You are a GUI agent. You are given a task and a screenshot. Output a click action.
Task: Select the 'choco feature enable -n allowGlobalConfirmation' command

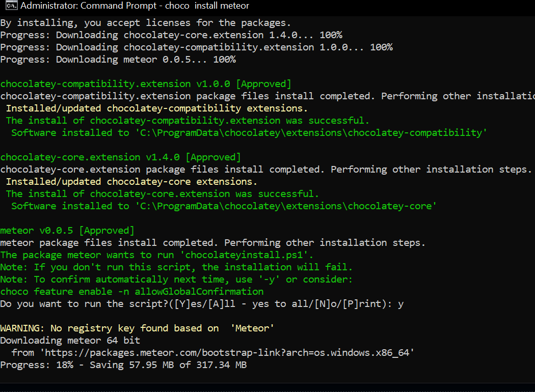131,291
